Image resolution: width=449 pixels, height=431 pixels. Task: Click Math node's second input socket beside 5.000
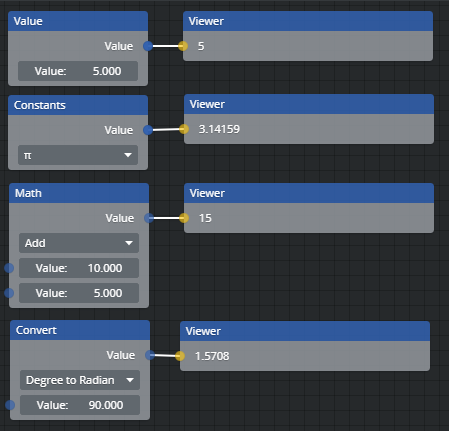9,293
